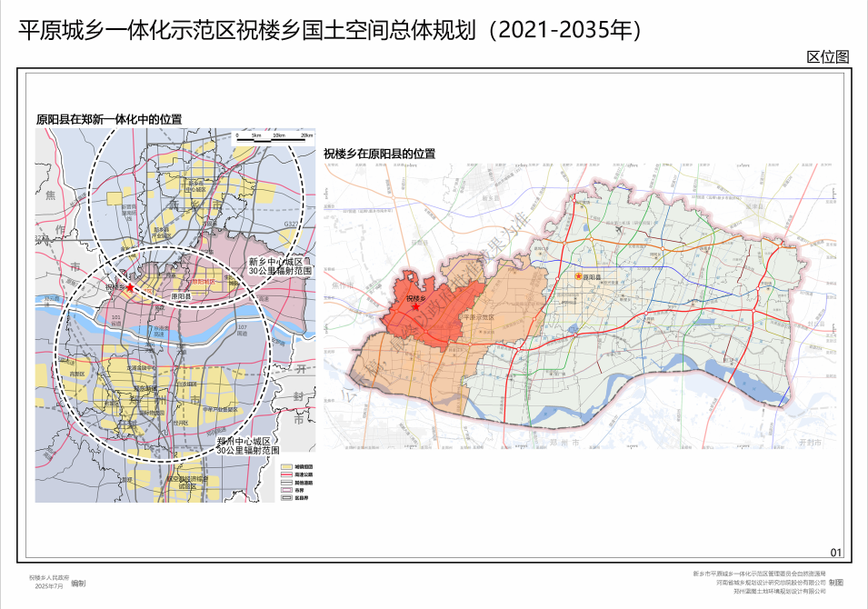Screen dimensions: 868x609
Task: Click the 祝楼乡 star symbol on right map
Action: pyautogui.click(x=415, y=306)
